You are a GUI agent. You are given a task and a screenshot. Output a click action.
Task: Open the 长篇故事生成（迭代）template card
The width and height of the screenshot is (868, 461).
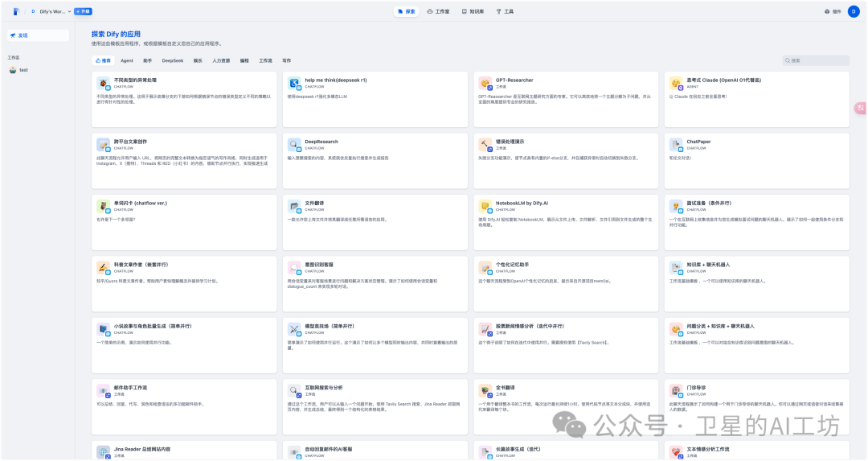coord(566,451)
